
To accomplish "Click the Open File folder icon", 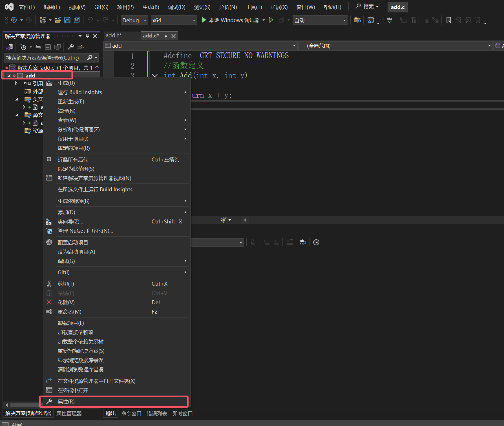I will click(58, 20).
